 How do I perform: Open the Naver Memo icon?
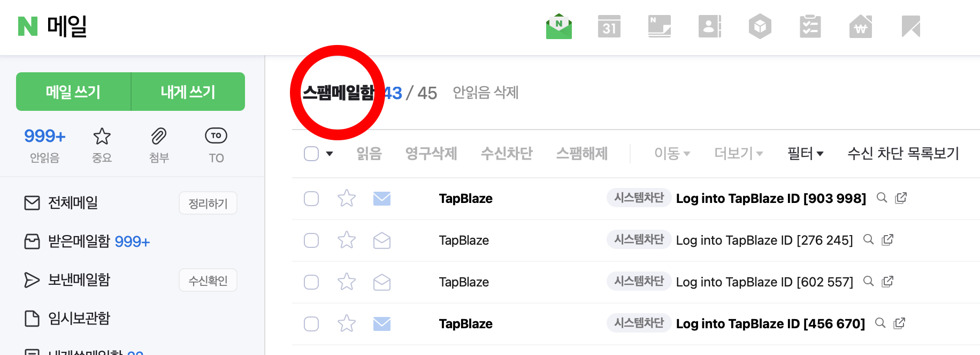click(x=660, y=26)
